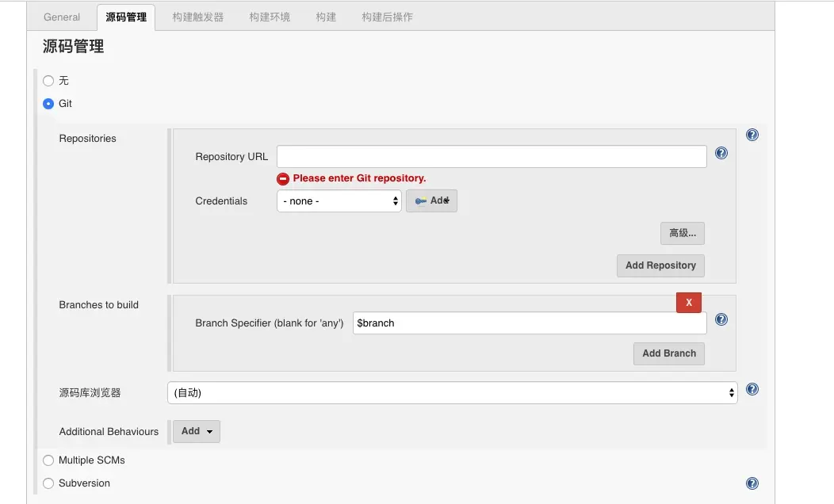Screen dimensions: 834x504
Task: Go to the 构建环境 tab
Action: pyautogui.click(x=270, y=17)
